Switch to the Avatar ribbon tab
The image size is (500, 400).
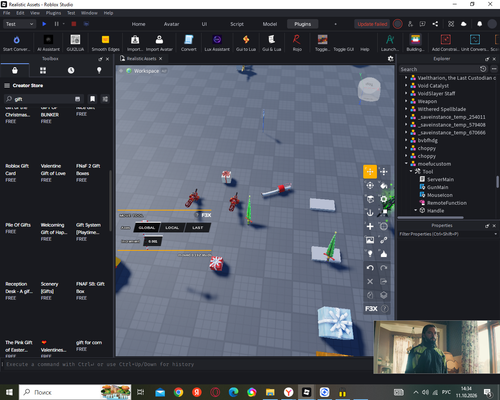(171, 24)
